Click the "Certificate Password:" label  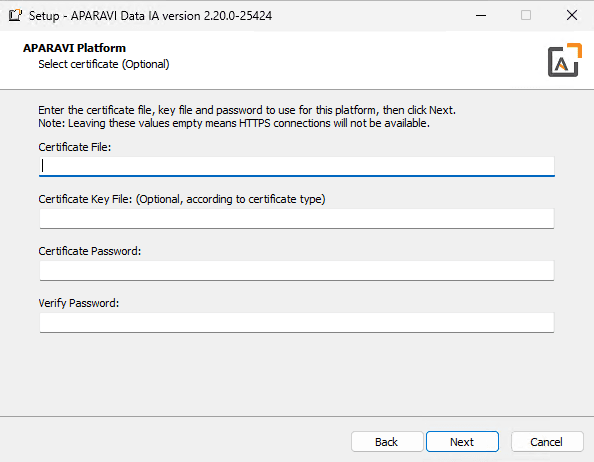click(89, 251)
